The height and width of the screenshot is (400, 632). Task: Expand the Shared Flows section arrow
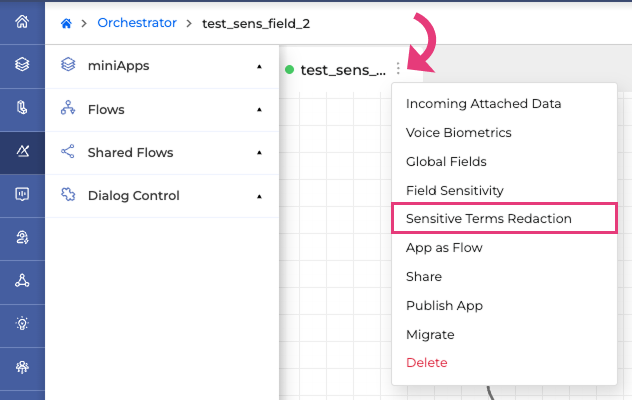(259, 153)
